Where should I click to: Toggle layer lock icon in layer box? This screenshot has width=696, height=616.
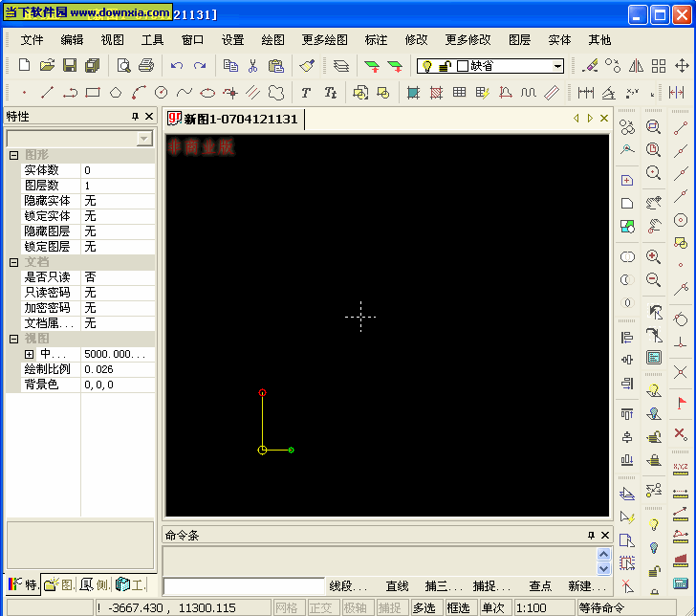[445, 66]
